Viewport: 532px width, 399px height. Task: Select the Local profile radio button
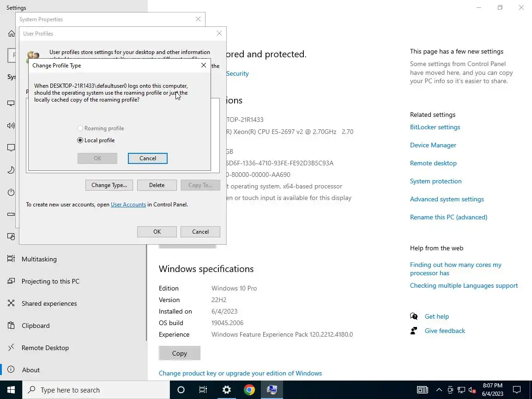coord(80,140)
